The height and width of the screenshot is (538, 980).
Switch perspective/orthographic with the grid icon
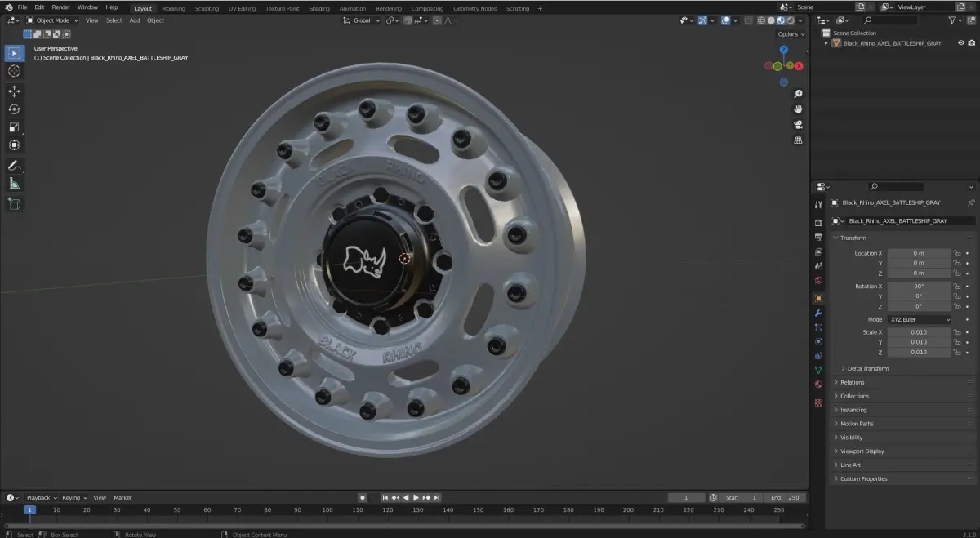[798, 140]
